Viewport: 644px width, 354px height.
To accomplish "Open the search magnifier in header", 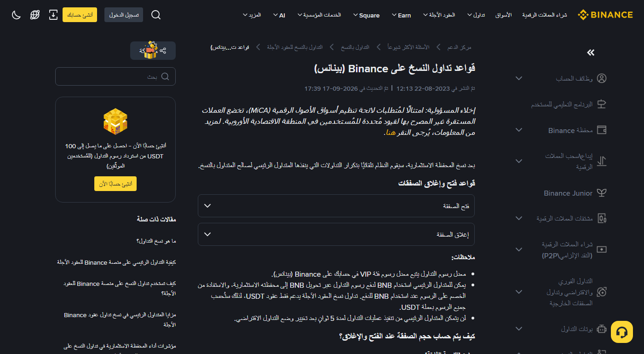I will (x=156, y=15).
